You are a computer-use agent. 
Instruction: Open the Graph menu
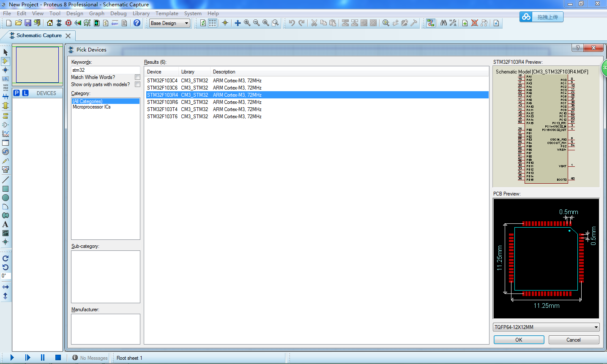click(97, 14)
